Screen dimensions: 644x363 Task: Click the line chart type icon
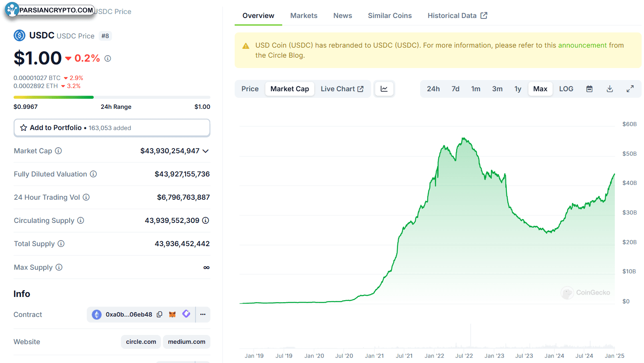(x=384, y=89)
